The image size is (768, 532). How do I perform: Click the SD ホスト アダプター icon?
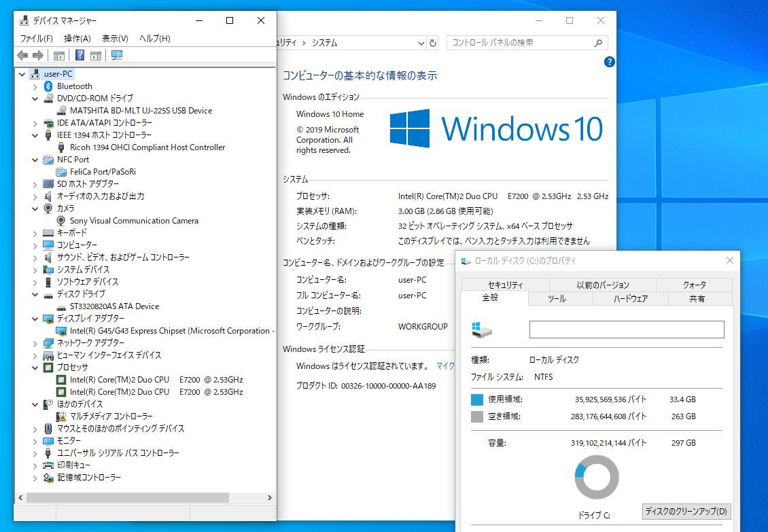coord(48,184)
